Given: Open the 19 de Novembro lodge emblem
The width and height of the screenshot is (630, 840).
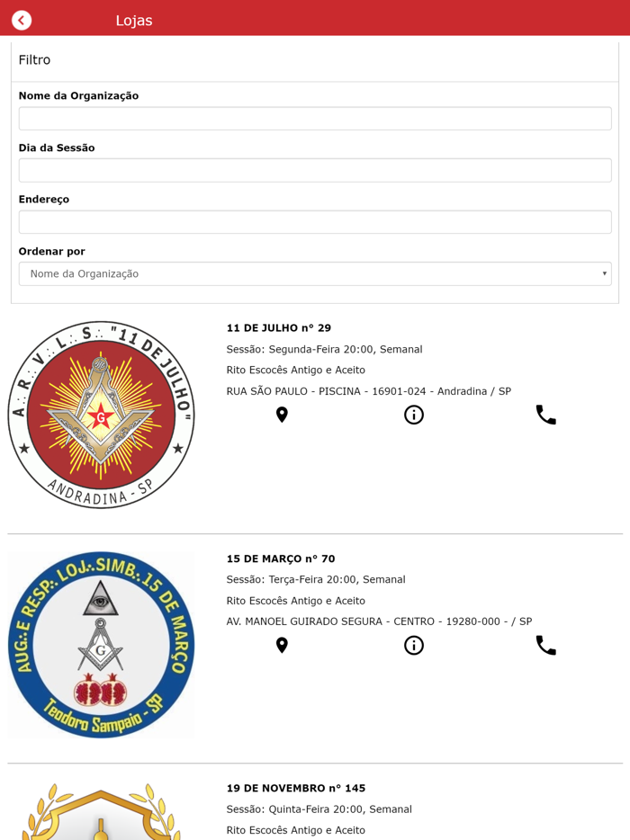Looking at the screenshot, I should click(102, 811).
